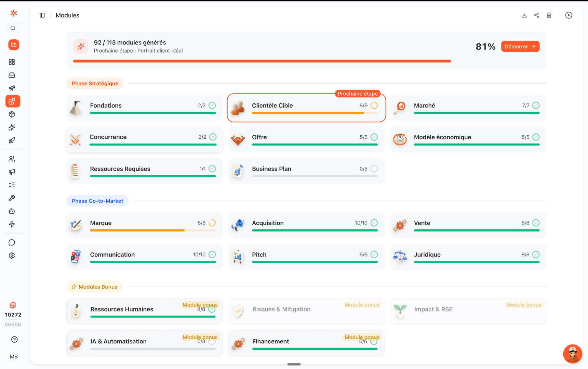Viewport: 588px width, 369px height.
Task: Click the help question mark icon
Action: click(x=14, y=340)
